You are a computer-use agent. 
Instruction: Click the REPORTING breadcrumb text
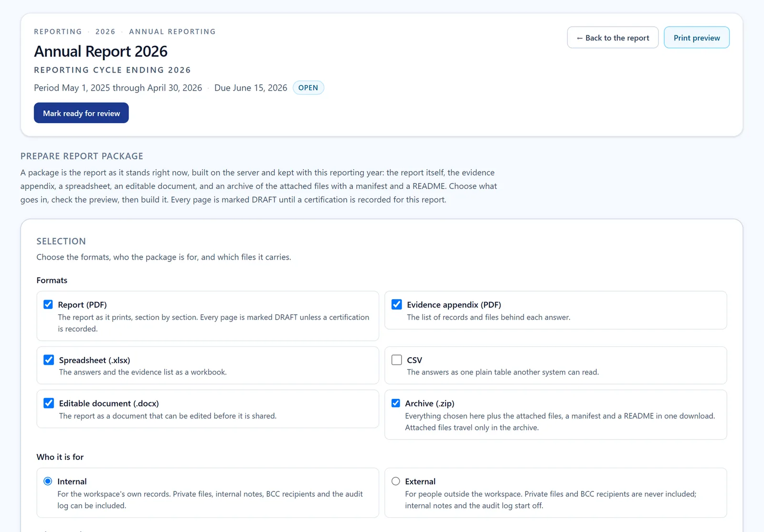(58, 31)
